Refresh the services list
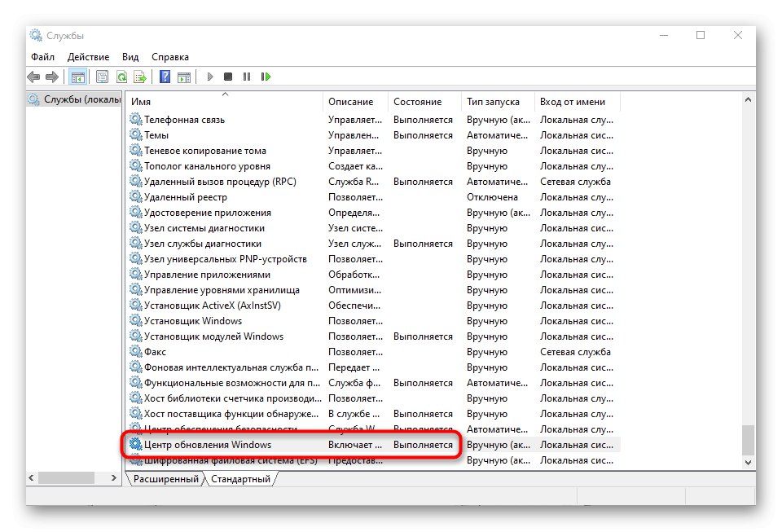Viewport: 782px width, 532px height. tap(121, 77)
